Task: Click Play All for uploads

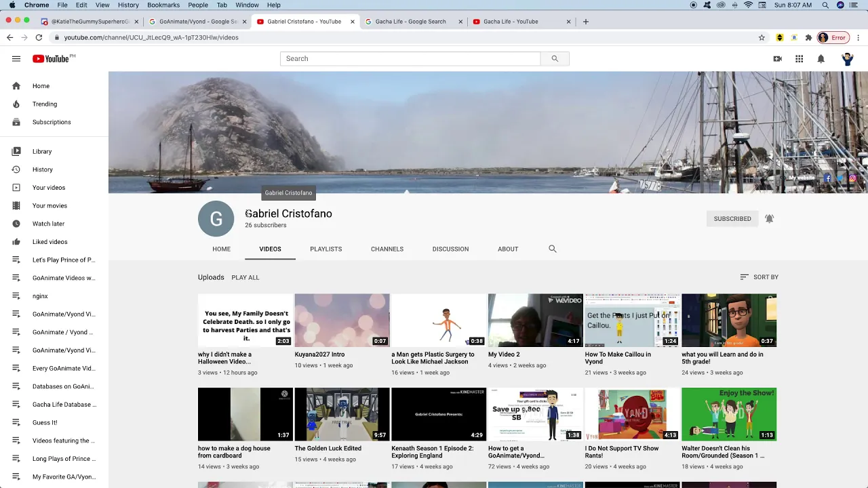Action: click(245, 278)
